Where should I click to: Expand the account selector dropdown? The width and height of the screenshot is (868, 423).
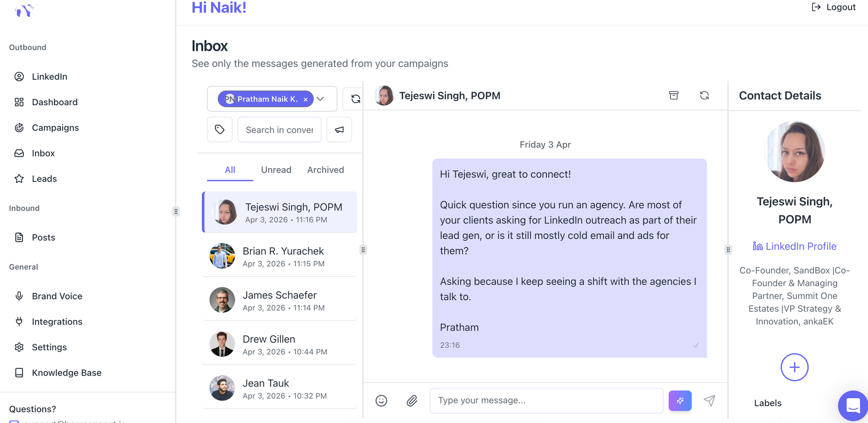321,99
